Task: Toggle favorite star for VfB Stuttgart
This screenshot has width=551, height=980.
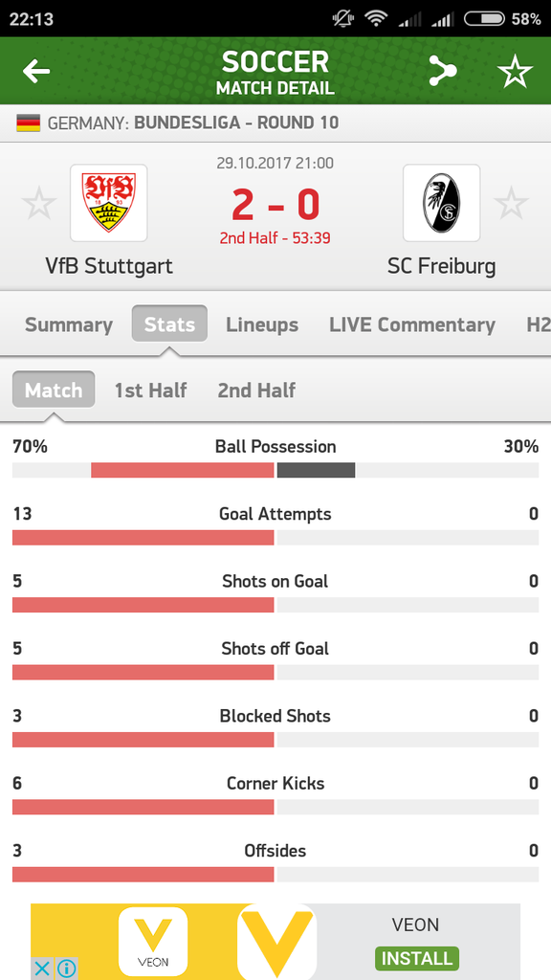Action: pyautogui.click(x=38, y=203)
